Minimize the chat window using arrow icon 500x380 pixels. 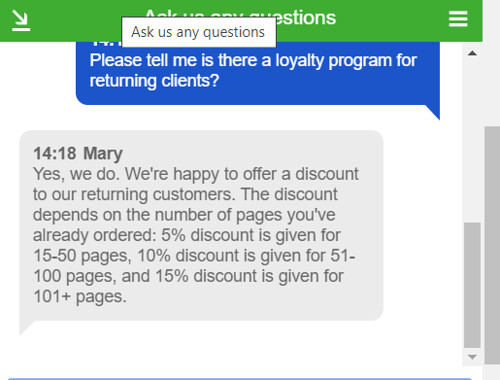(21, 20)
